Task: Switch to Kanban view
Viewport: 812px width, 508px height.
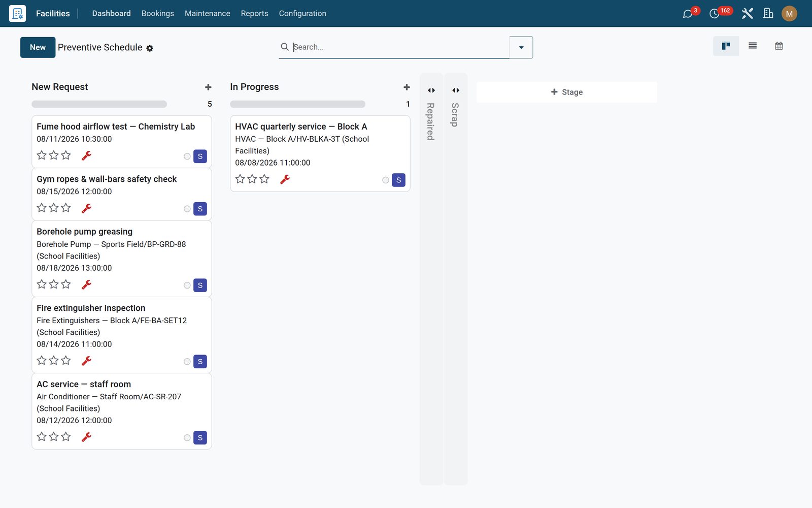Action: click(726, 46)
